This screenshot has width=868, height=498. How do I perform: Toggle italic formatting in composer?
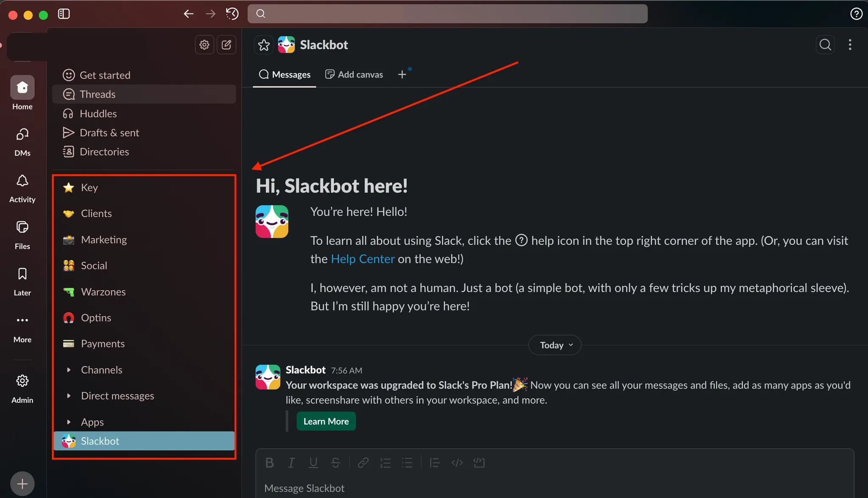(x=291, y=463)
